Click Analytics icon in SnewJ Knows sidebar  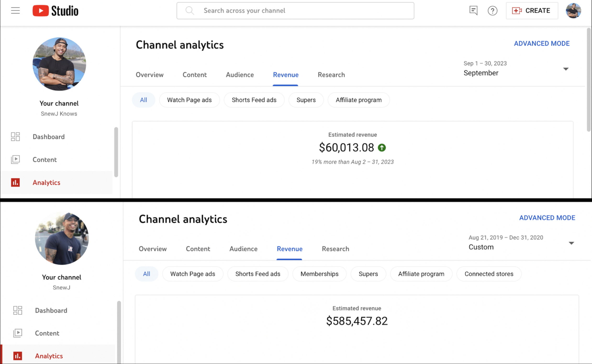(15, 182)
